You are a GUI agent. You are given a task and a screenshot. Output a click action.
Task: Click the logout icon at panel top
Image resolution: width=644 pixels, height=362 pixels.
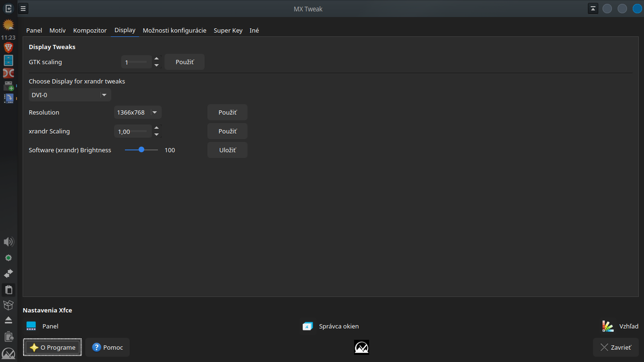pos(8,9)
